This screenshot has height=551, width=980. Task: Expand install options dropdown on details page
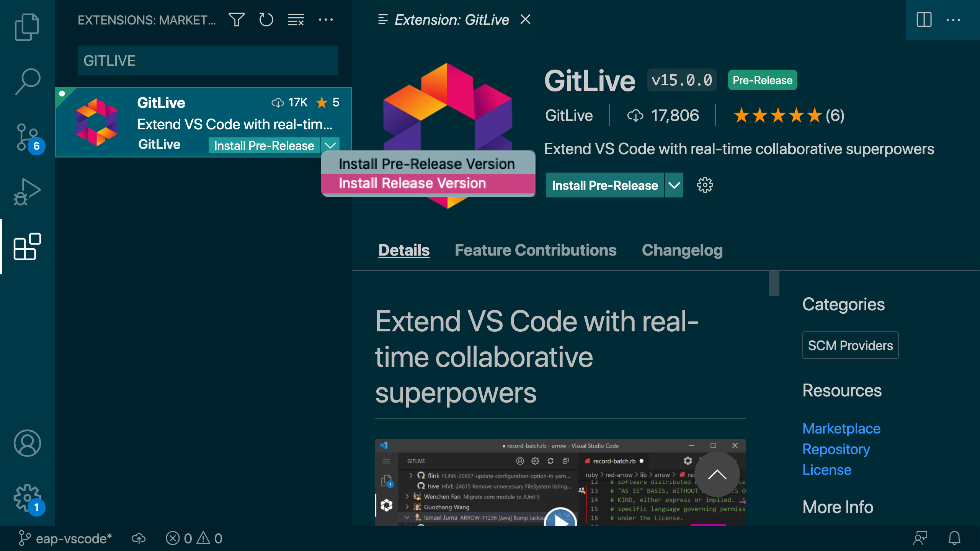tap(674, 185)
